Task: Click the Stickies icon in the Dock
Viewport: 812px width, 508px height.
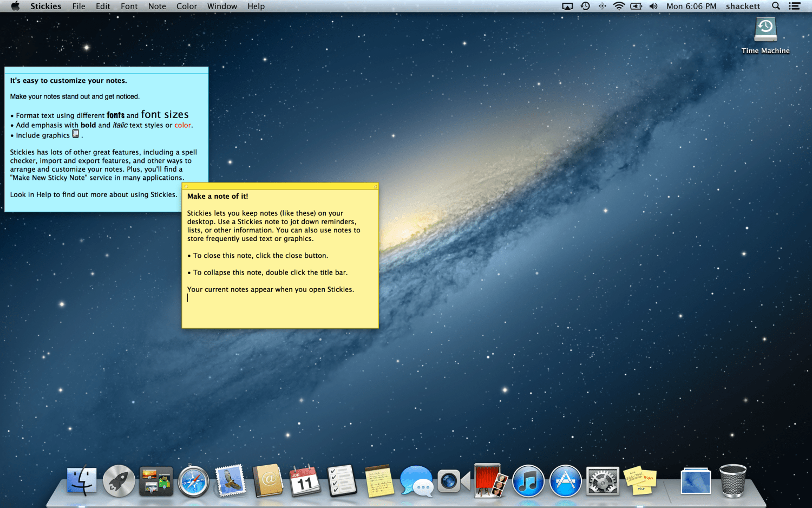Action: tap(639, 480)
